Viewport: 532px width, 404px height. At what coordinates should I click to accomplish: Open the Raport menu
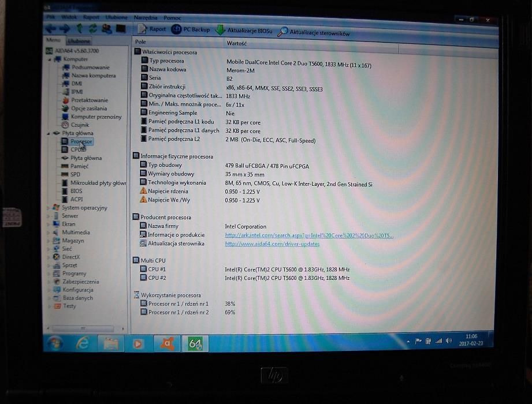coord(91,17)
